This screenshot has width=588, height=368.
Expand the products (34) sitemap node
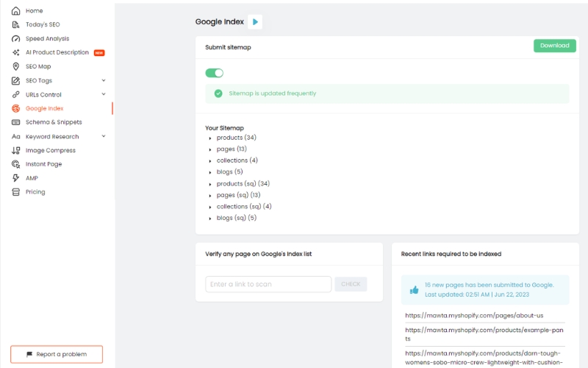point(210,138)
